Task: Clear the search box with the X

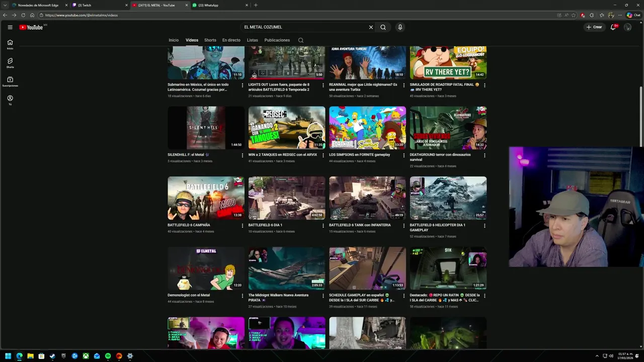Action: pos(371,27)
